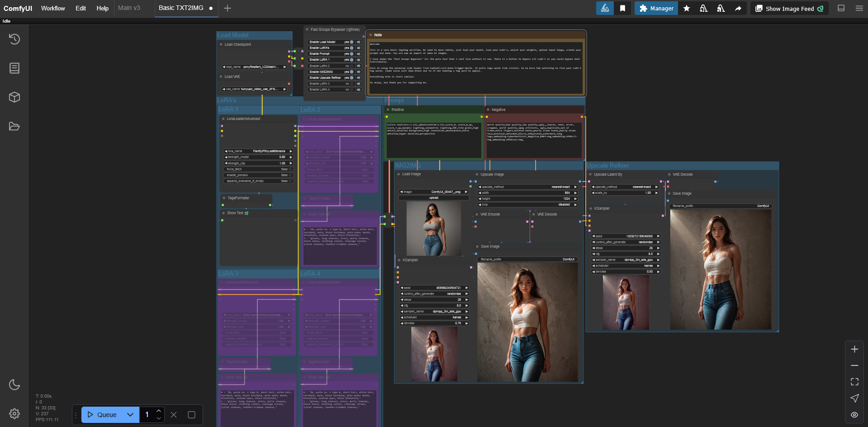
Task: Toggle Enable Upscale Refiner switch
Action: [x=351, y=78]
